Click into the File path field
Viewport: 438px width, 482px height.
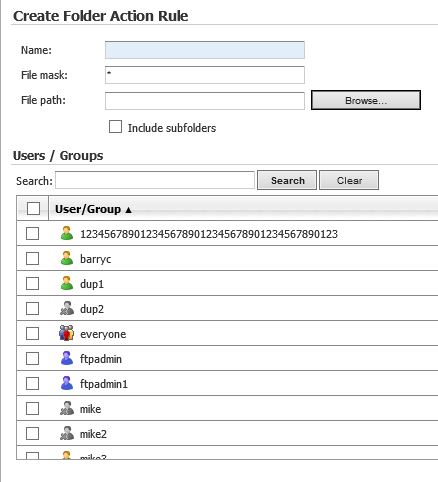tap(205, 101)
